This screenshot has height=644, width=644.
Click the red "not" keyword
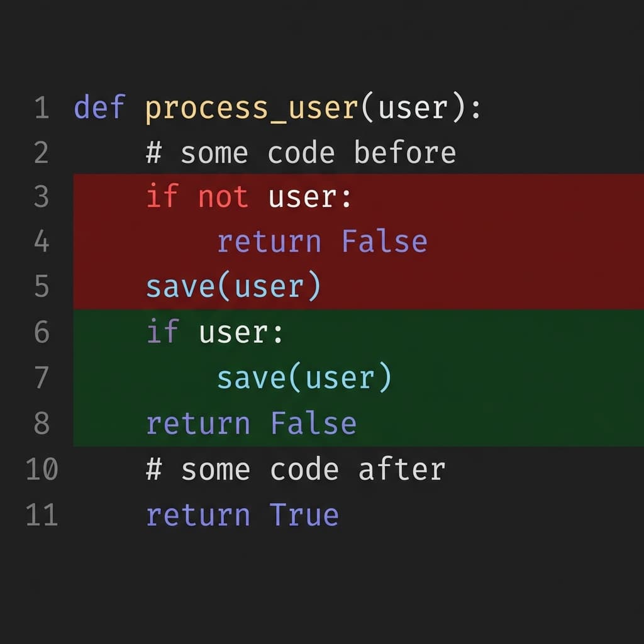coord(223,197)
